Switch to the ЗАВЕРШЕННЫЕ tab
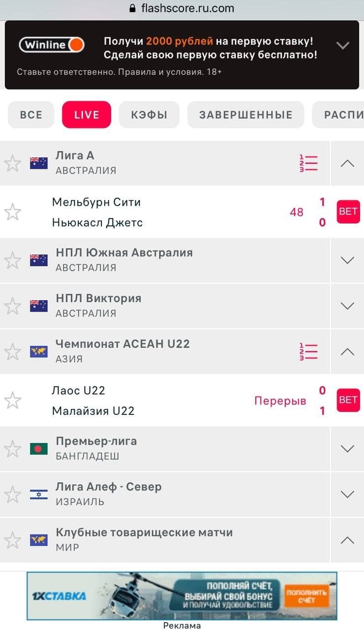 pyautogui.click(x=245, y=115)
